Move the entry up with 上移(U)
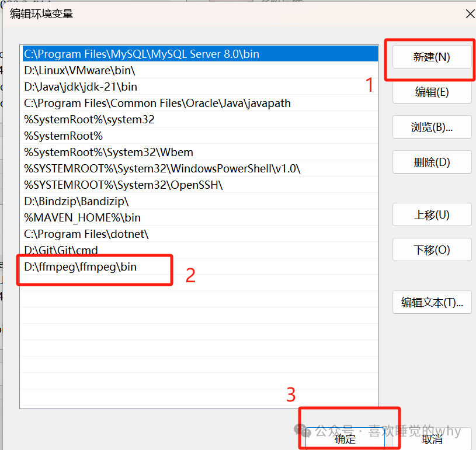This screenshot has width=476, height=450. [x=432, y=215]
